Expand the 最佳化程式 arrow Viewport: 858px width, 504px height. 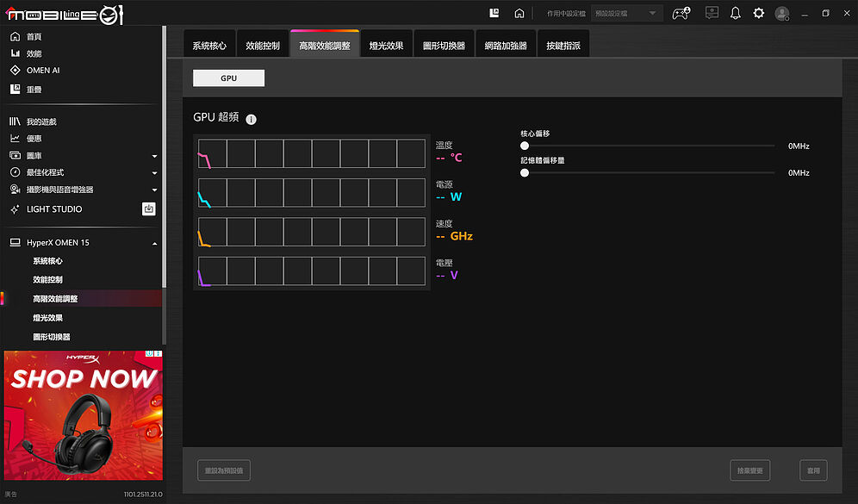point(154,173)
